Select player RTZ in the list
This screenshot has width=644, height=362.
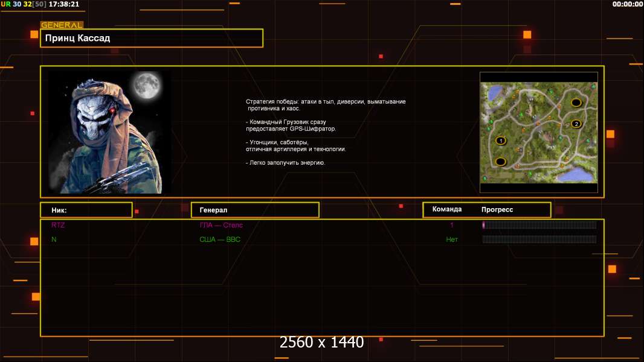pyautogui.click(x=58, y=225)
